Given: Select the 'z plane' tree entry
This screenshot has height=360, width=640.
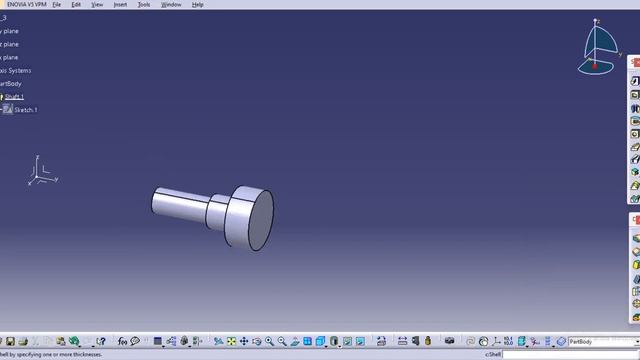Looking at the screenshot, I should click(9, 44).
